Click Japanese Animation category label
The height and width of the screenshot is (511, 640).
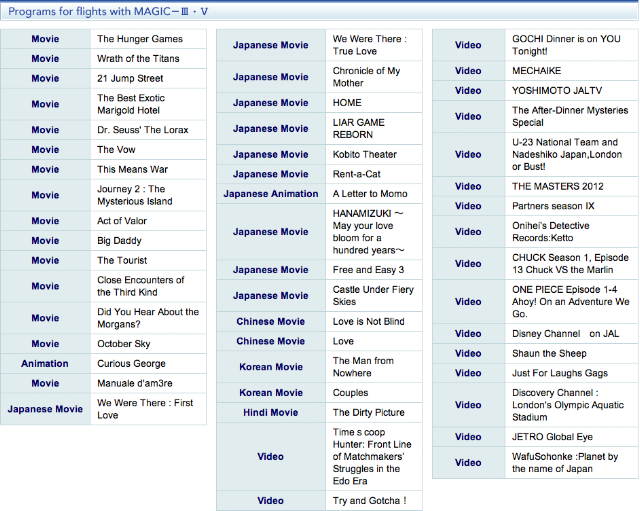point(271,193)
